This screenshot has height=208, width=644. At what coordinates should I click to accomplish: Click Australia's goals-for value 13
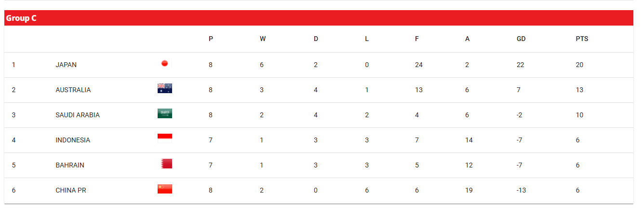point(418,90)
